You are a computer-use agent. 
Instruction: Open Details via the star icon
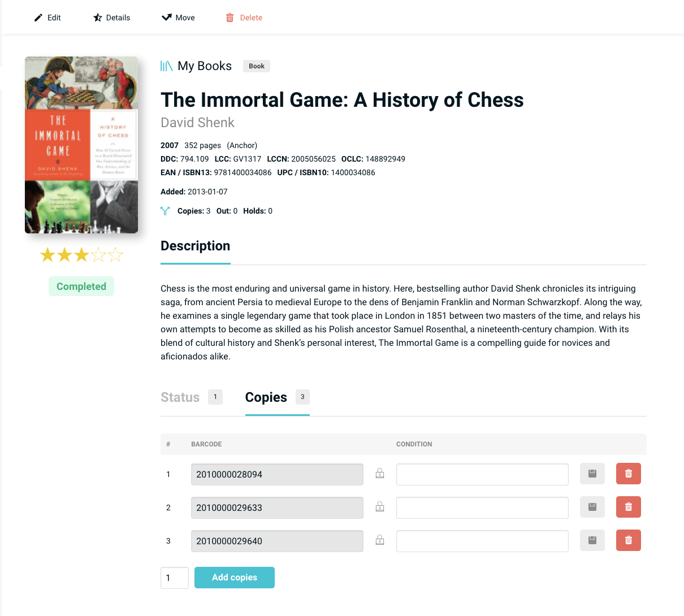pyautogui.click(x=98, y=18)
